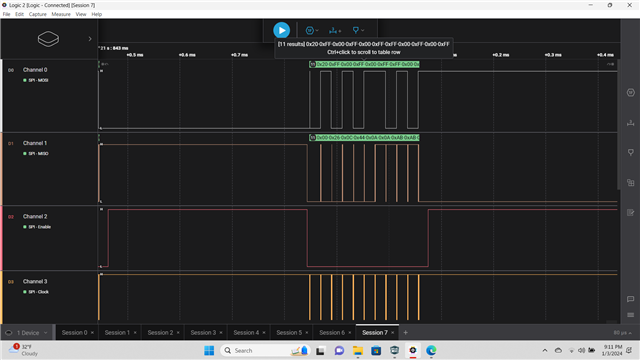Select the Channel 3 label
This screenshot has width=640, height=360.
(x=35, y=282)
